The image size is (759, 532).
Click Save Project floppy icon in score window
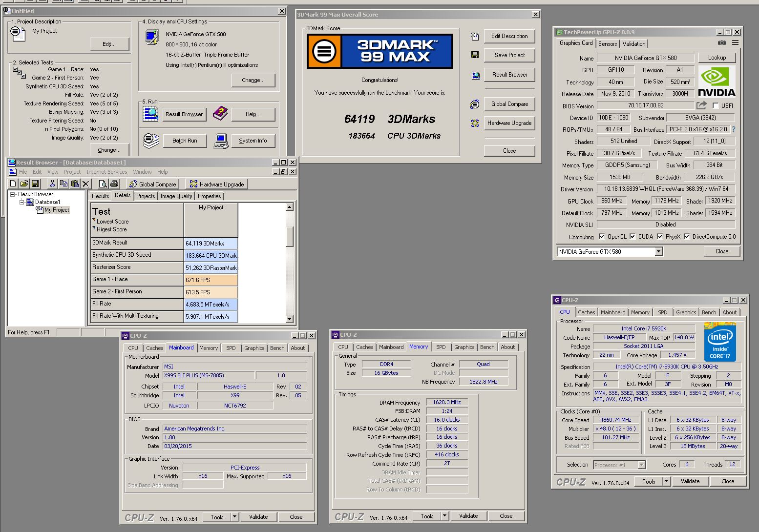point(475,55)
